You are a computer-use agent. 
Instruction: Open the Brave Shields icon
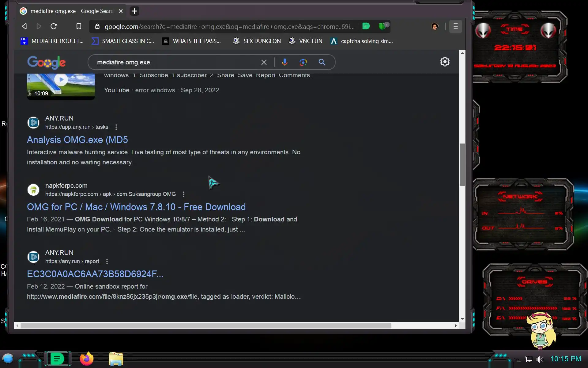pos(382,26)
